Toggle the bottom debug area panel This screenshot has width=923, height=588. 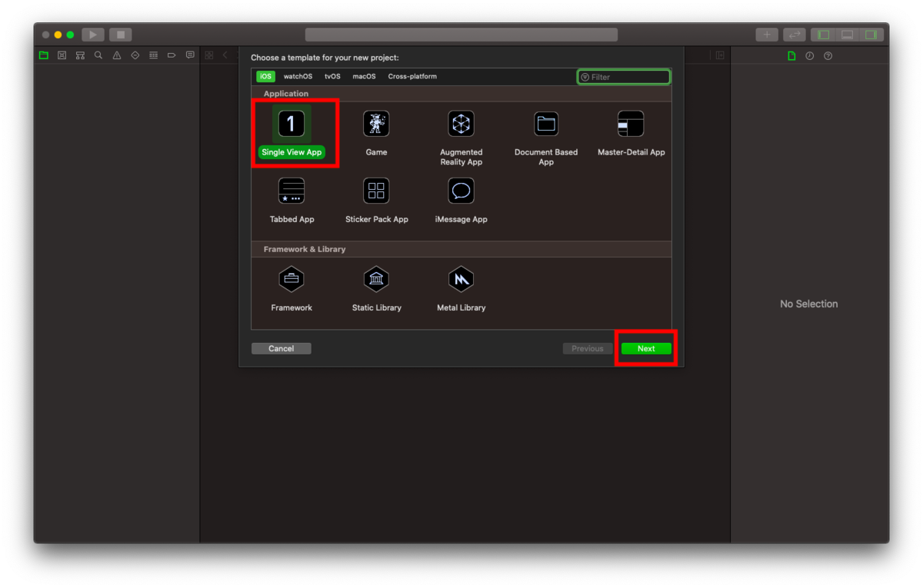coord(847,35)
